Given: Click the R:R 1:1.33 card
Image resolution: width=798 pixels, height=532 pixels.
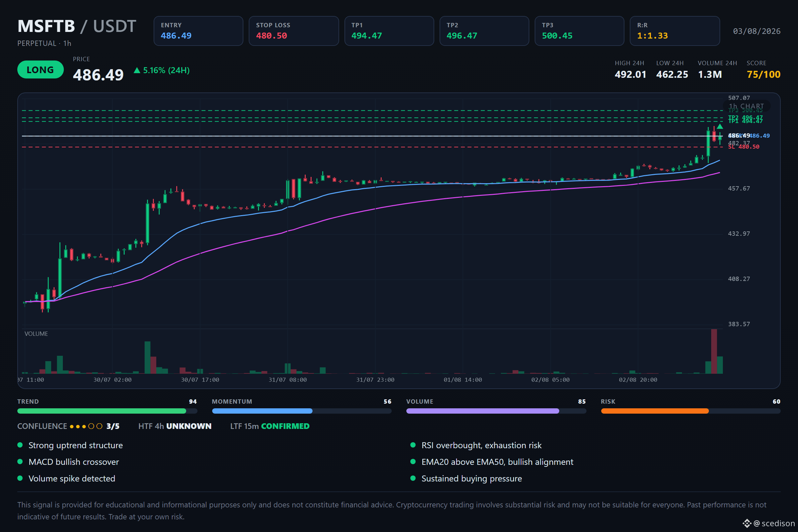Looking at the screenshot, I should tap(675, 31).
